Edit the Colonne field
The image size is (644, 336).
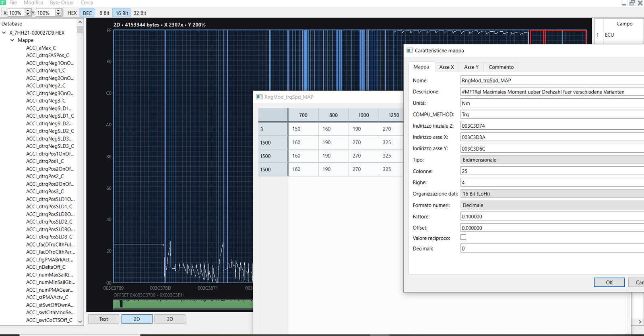pyautogui.click(x=552, y=171)
